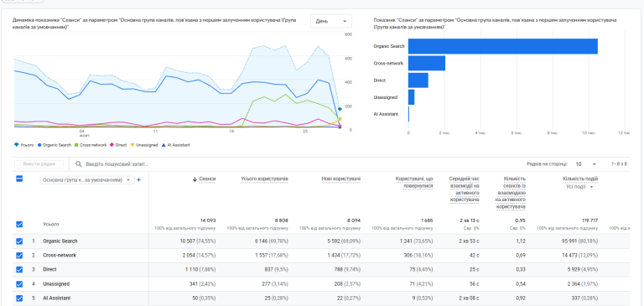Sort by Усього користувачів column
This screenshot has height=306, width=644.
[x=264, y=179]
